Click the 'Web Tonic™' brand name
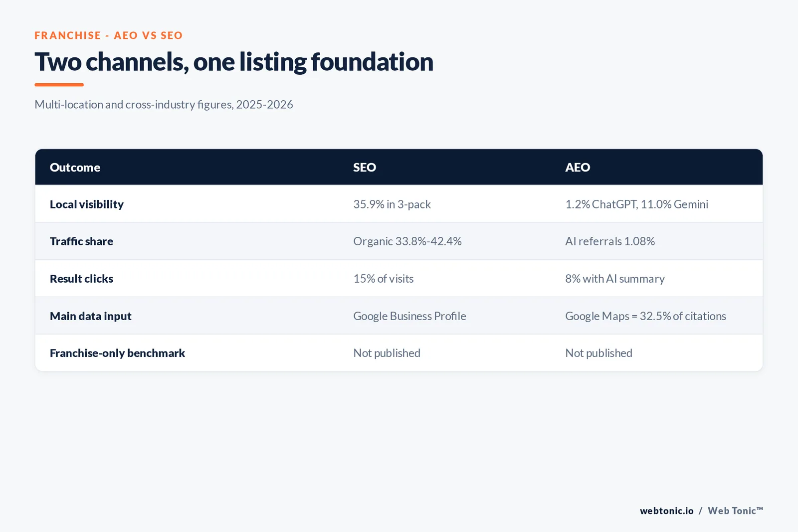The width and height of the screenshot is (798, 532). [x=736, y=511]
